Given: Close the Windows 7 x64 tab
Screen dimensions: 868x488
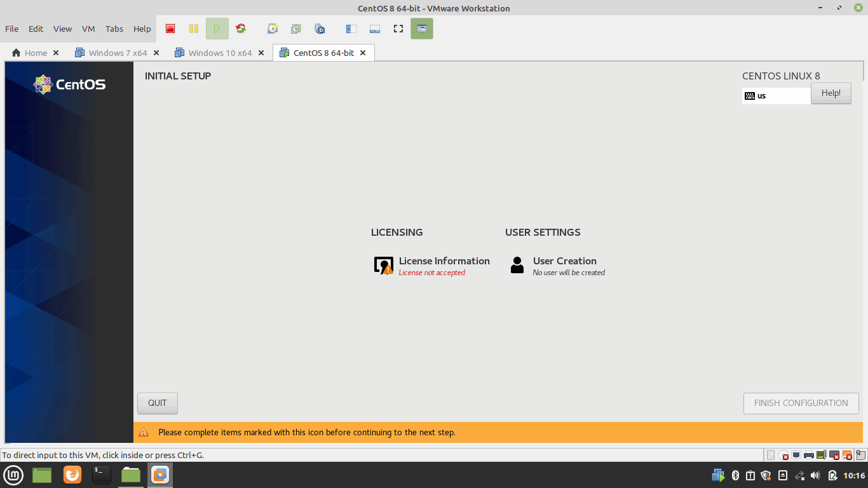Looking at the screenshot, I should [x=156, y=53].
